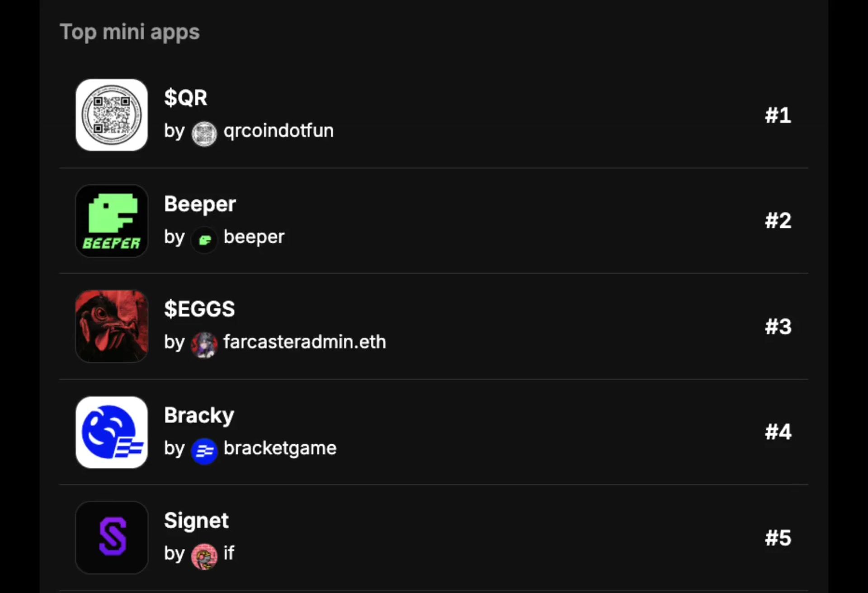Visit the qrcoindotfun author profile link
The image size is (868, 593).
coord(278,131)
